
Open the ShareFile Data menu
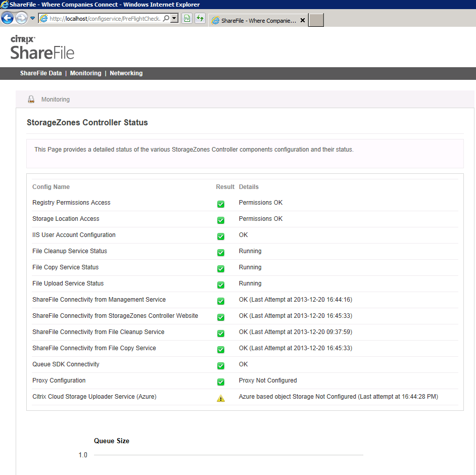click(x=41, y=73)
